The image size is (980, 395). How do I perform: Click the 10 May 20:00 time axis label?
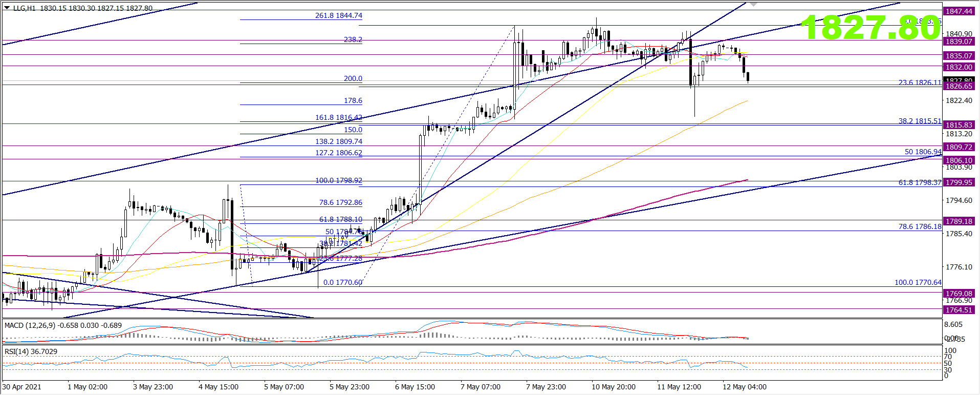pyautogui.click(x=614, y=387)
